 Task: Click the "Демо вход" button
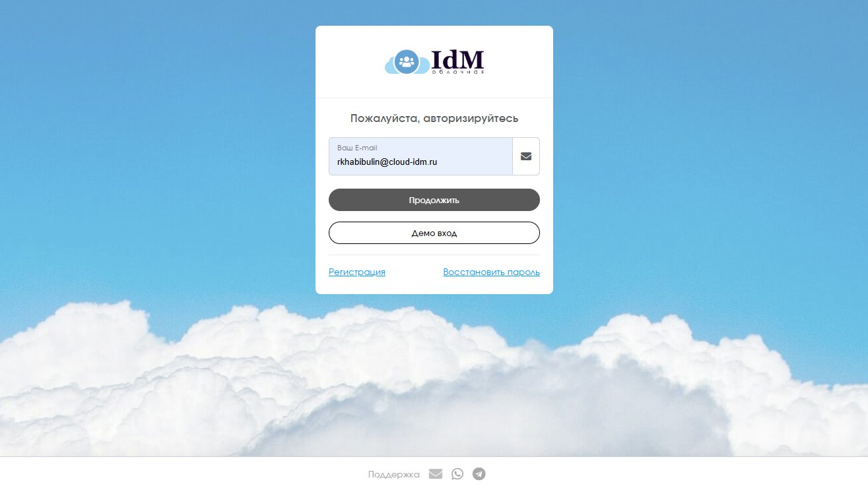click(x=434, y=233)
